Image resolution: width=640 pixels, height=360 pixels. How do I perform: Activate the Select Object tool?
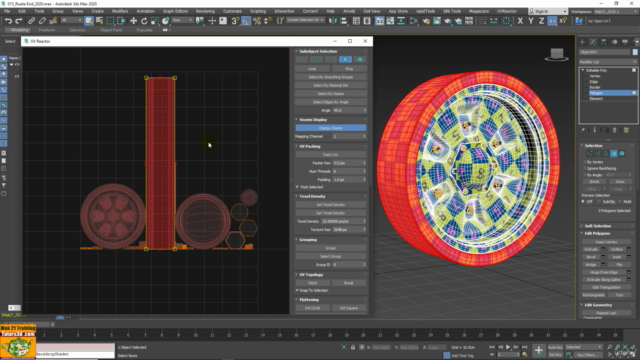89,21
